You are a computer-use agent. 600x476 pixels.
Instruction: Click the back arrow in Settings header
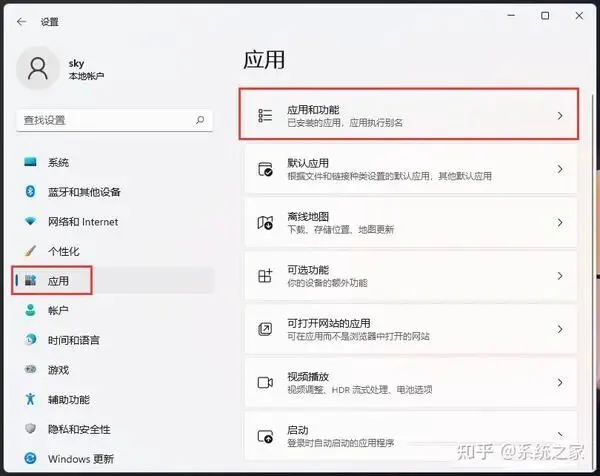click(x=21, y=22)
